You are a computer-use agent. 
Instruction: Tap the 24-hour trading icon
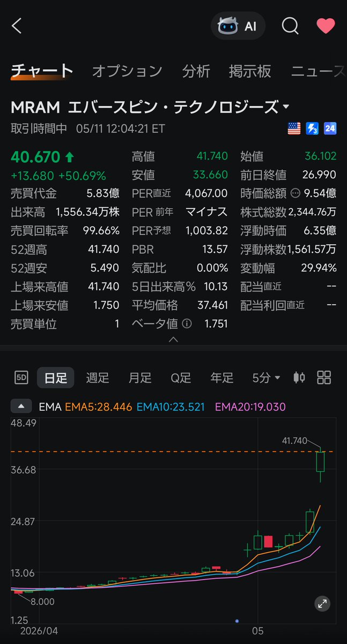click(330, 128)
